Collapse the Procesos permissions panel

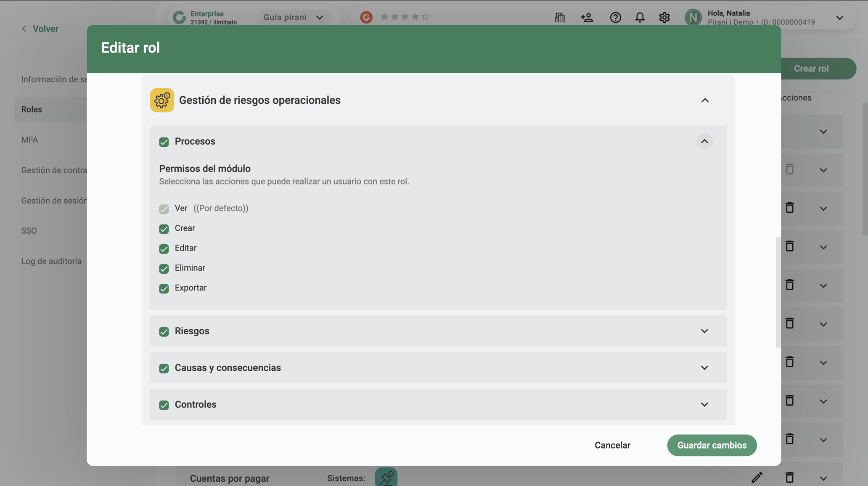[704, 141]
